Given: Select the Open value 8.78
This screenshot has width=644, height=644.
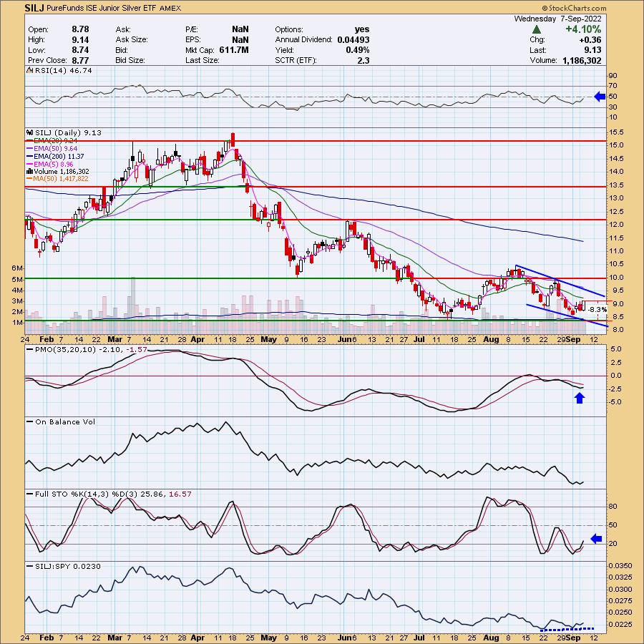Looking at the screenshot, I should coord(80,29).
